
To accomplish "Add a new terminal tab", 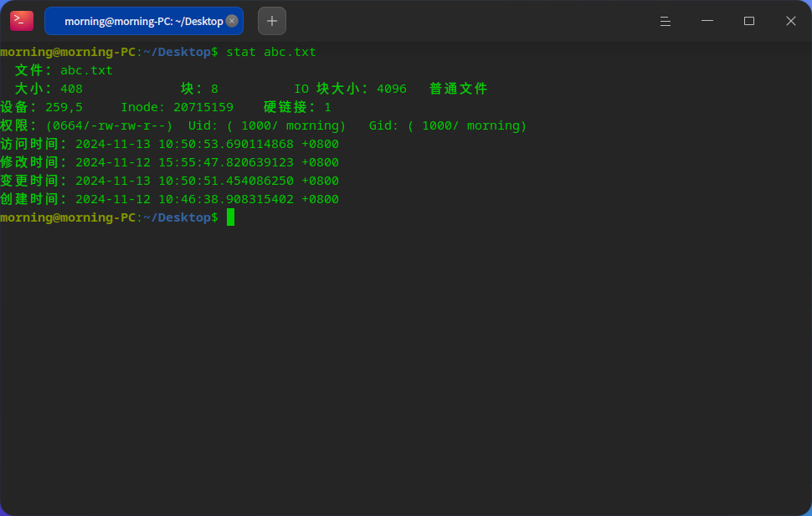I will (x=272, y=21).
